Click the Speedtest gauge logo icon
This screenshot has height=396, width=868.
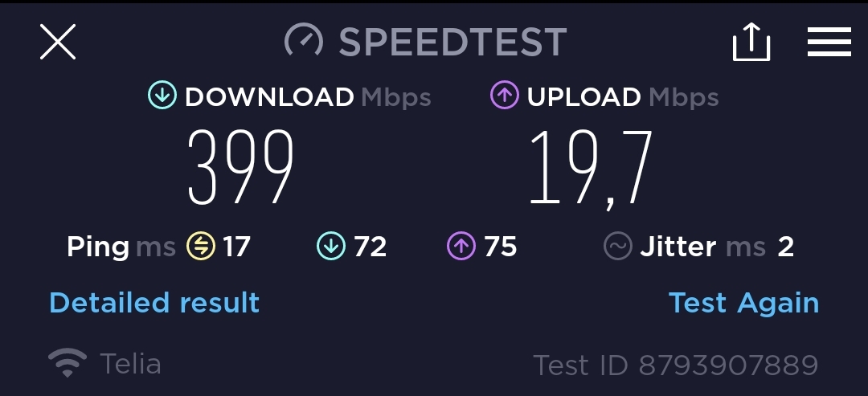coord(303,40)
